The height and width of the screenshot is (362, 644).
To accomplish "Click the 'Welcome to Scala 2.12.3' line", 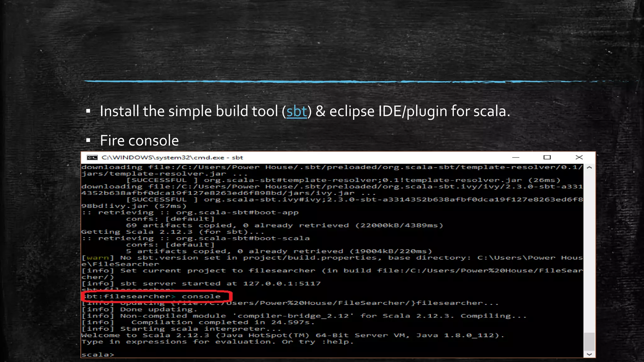I will click(292, 335).
